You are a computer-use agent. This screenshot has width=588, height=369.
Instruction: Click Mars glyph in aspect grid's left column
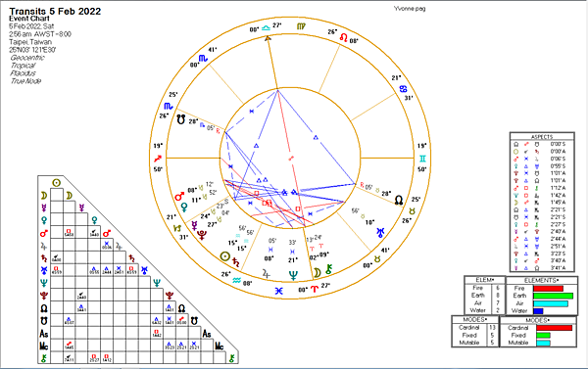pos(44,233)
